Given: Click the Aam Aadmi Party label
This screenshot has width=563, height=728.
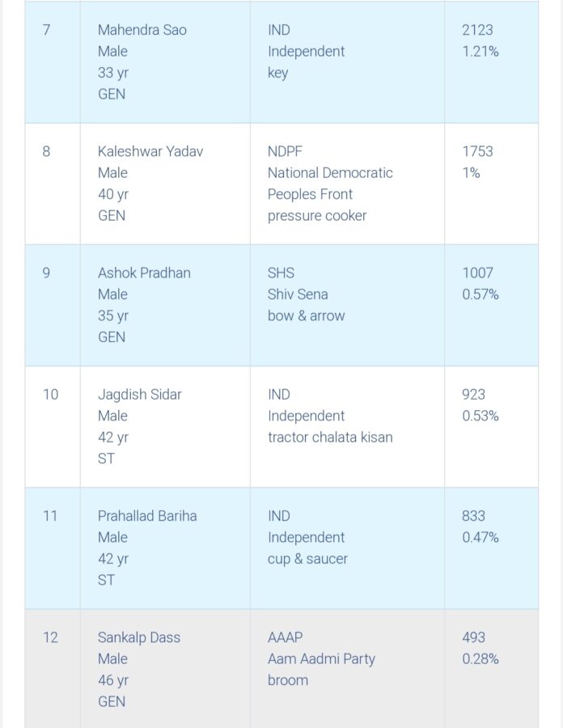Looking at the screenshot, I should point(321,658).
